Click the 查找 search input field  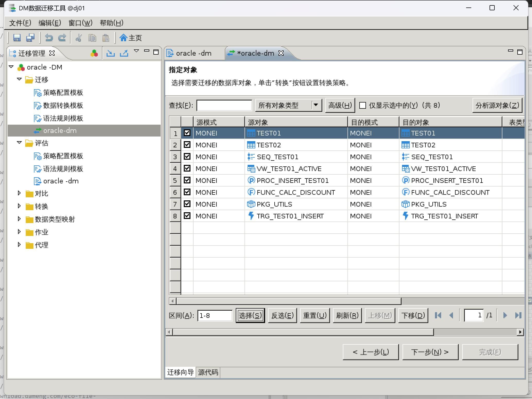pos(224,105)
